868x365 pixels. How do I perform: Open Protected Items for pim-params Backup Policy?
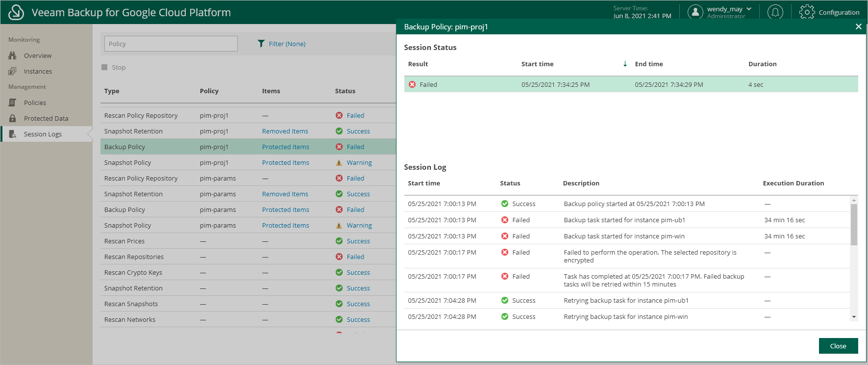pyautogui.click(x=286, y=209)
